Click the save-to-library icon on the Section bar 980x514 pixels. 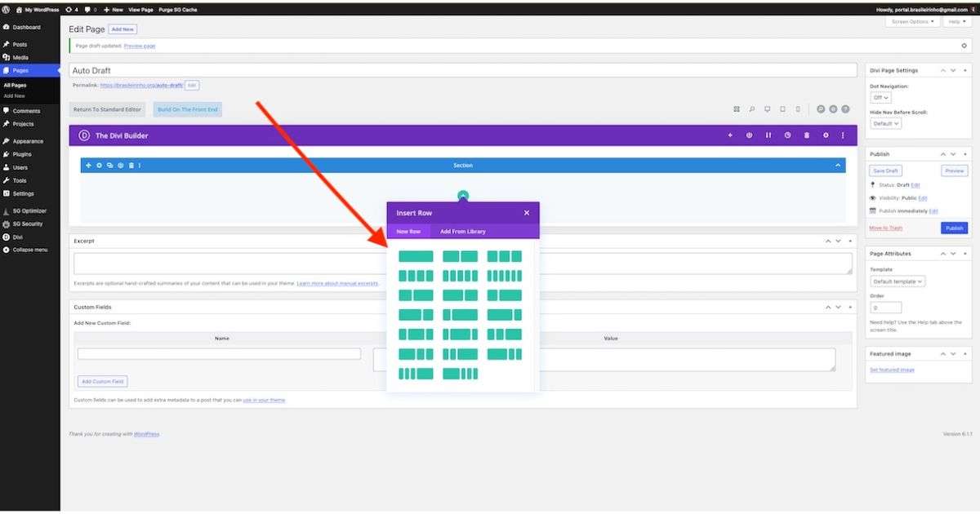pos(120,166)
